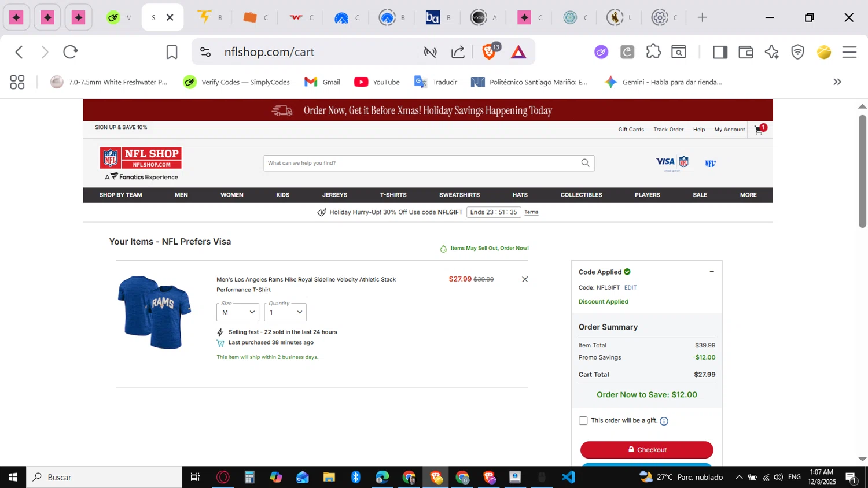This screenshot has height=488, width=868.
Task: Open site settings icon in address bar
Action: pos(205,52)
